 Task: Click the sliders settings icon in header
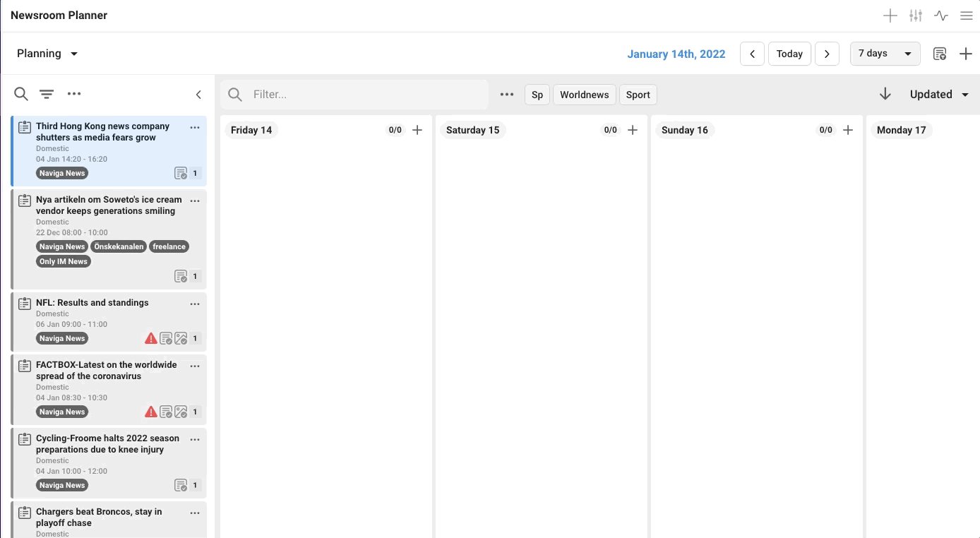pyautogui.click(x=916, y=16)
